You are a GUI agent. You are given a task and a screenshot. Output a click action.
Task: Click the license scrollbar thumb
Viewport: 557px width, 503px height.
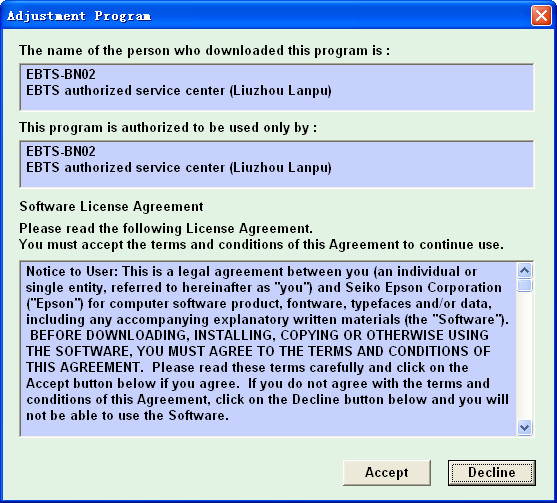coord(525,286)
